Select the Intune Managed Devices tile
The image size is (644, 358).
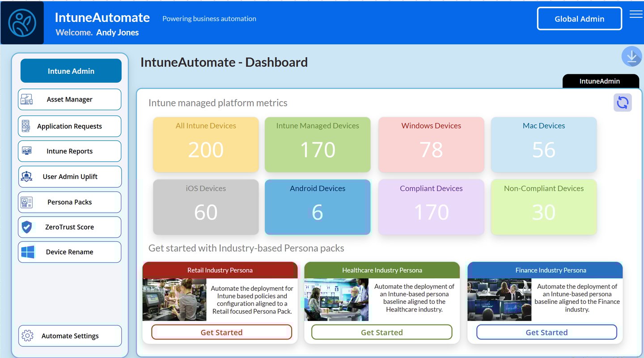tap(318, 145)
